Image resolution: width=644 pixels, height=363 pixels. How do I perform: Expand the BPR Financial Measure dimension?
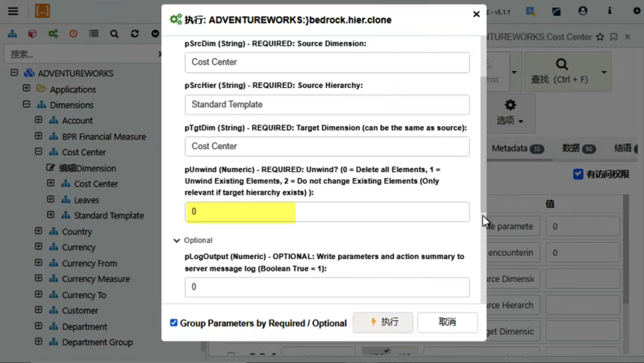click(x=38, y=136)
